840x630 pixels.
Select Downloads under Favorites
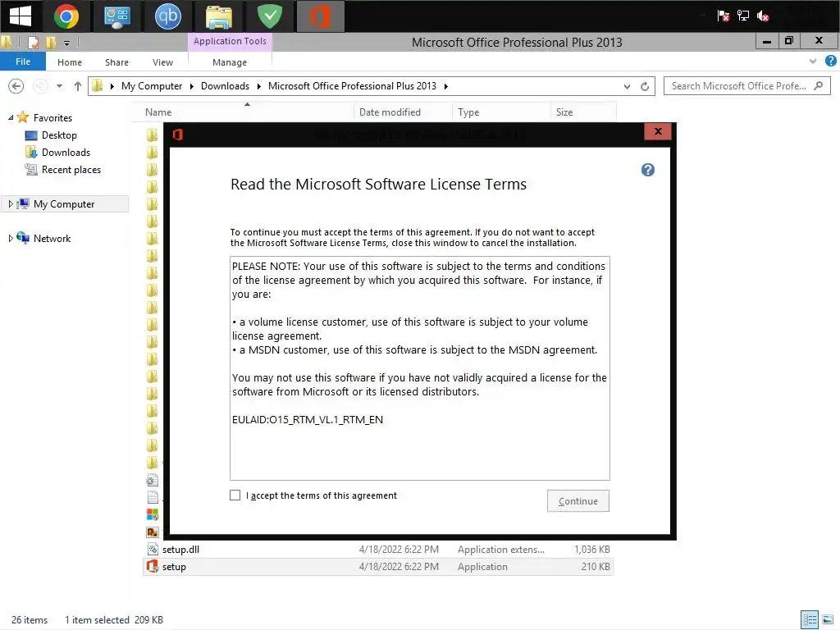[x=66, y=152]
